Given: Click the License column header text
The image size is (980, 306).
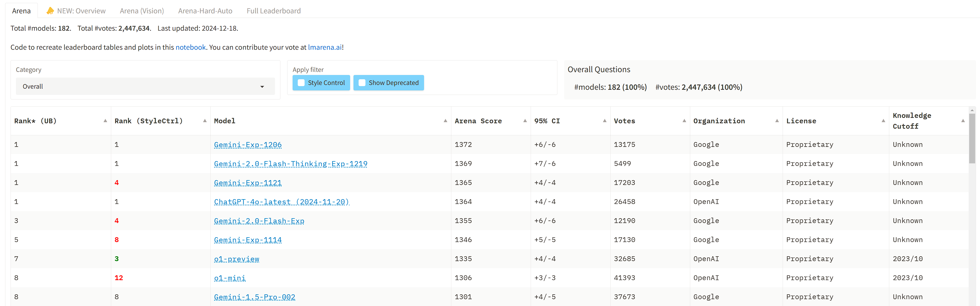Looking at the screenshot, I should click(801, 121).
